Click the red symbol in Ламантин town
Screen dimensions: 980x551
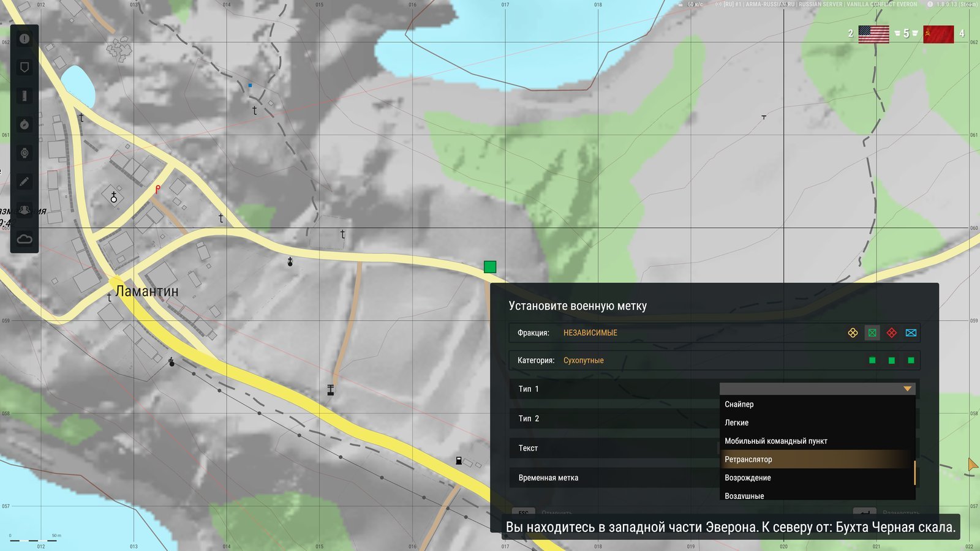click(x=157, y=189)
